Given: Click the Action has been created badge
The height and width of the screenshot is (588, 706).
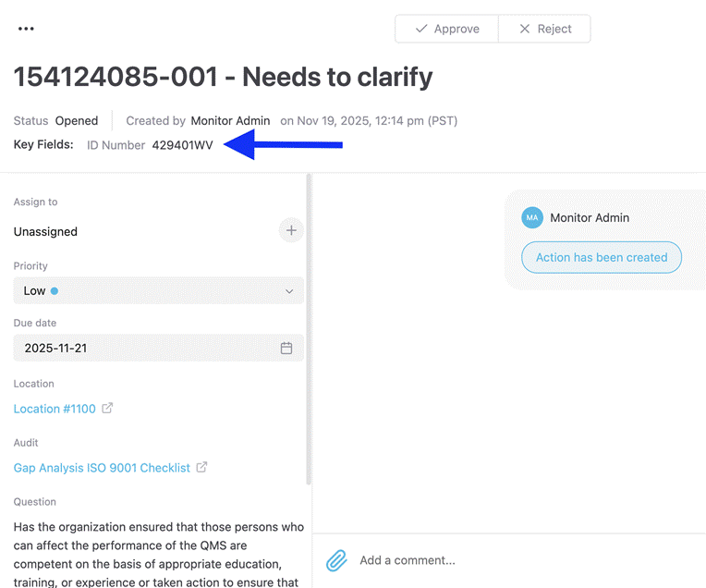Looking at the screenshot, I should click(x=602, y=257).
